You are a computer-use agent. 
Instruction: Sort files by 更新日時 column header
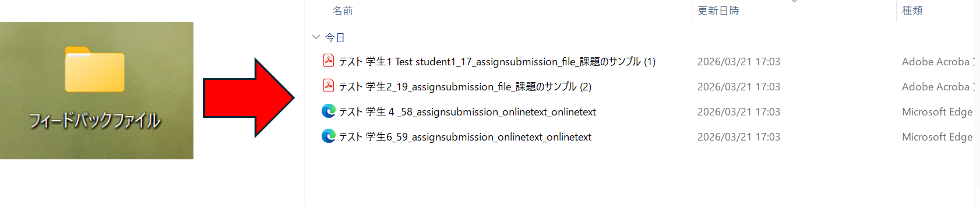[718, 11]
